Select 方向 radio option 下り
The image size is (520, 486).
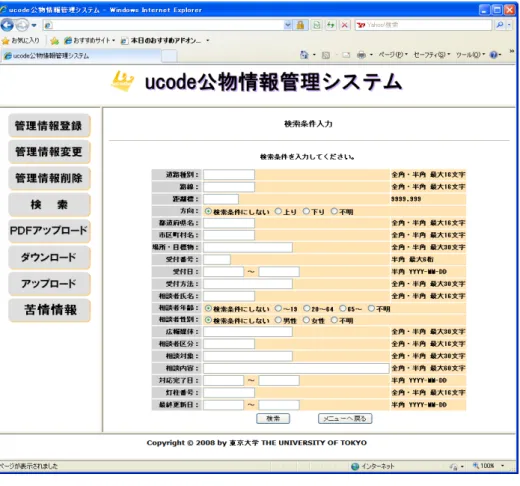pos(306,211)
